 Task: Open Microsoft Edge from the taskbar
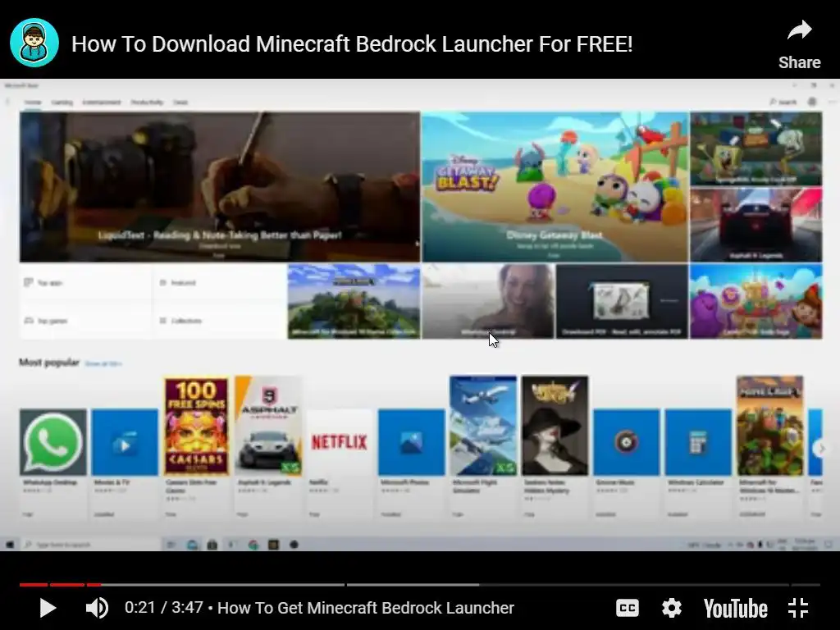[x=192, y=545]
